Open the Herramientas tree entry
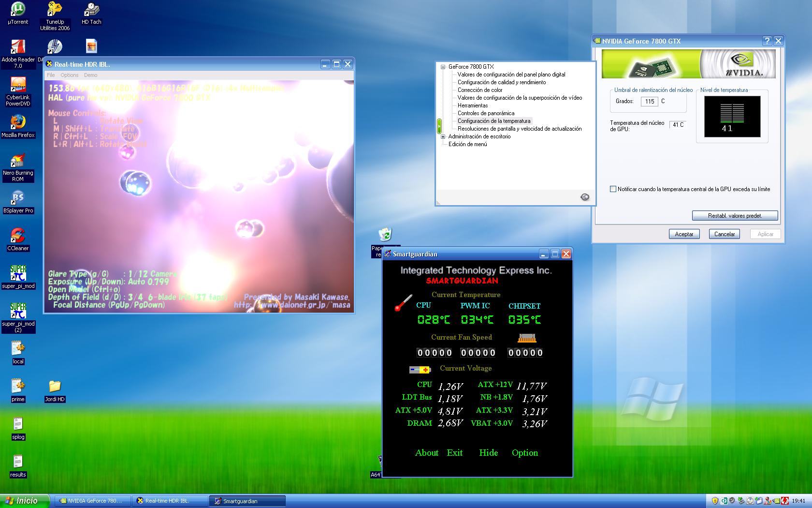812x508 pixels. click(473, 105)
